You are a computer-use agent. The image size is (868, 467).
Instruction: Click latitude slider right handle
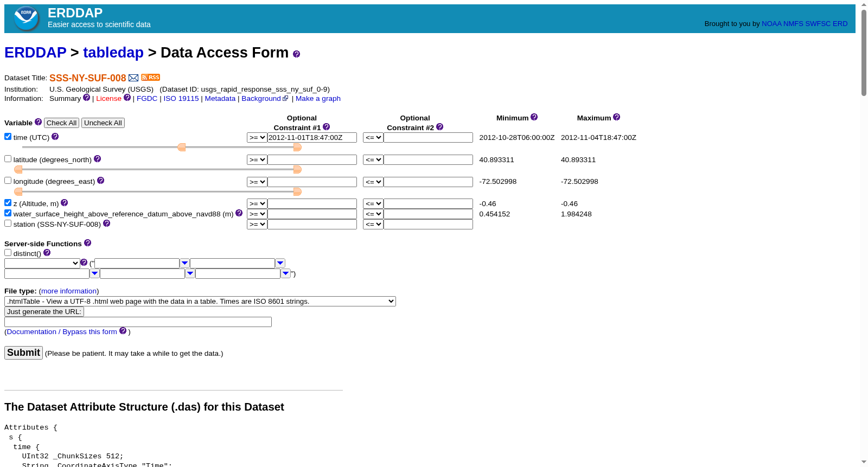coord(297,170)
